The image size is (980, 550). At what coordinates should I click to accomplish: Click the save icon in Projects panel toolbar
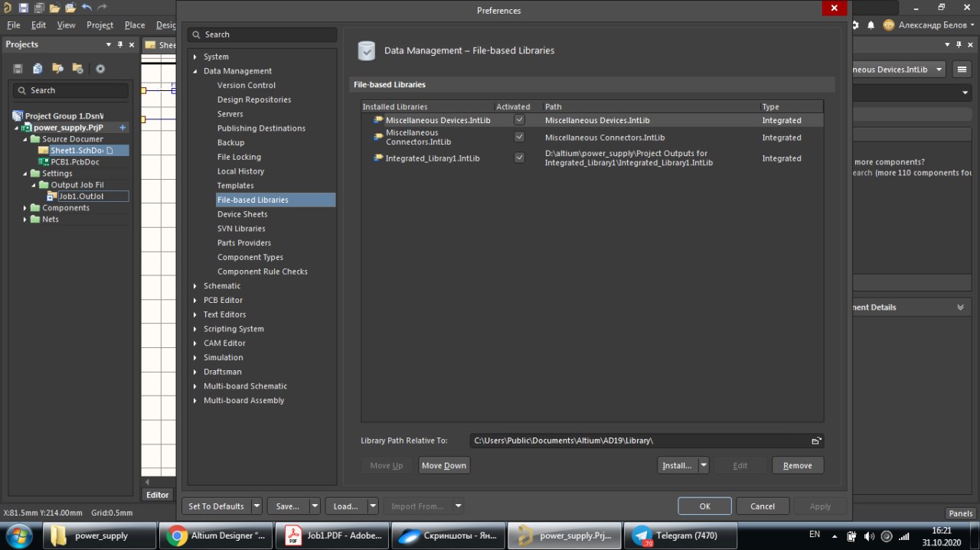point(18,69)
